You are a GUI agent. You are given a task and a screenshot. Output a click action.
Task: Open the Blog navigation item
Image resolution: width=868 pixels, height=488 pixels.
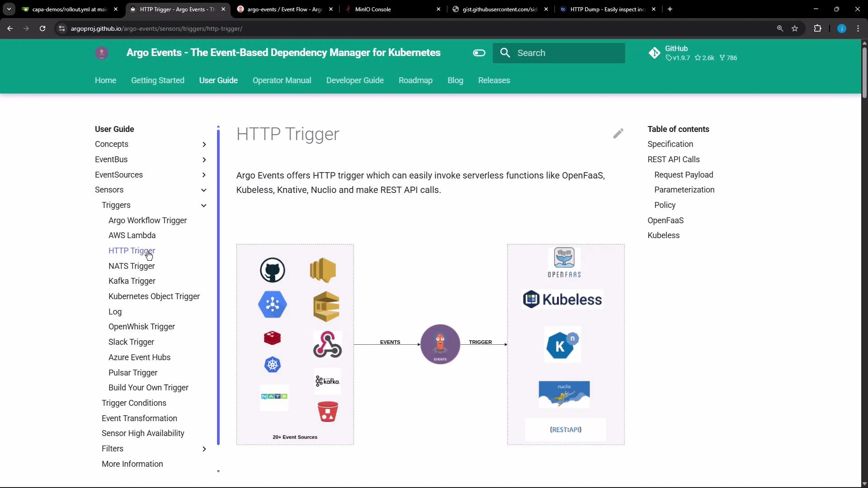pos(455,80)
